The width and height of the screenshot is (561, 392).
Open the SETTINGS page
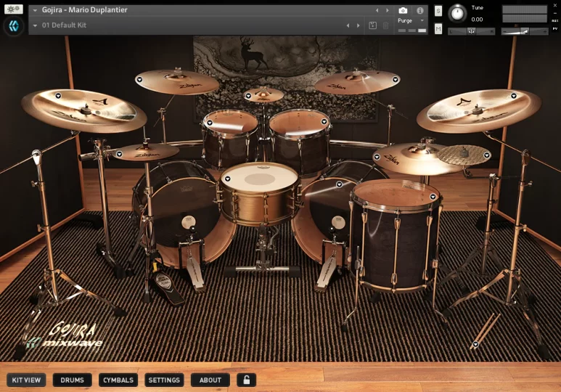[164, 380]
